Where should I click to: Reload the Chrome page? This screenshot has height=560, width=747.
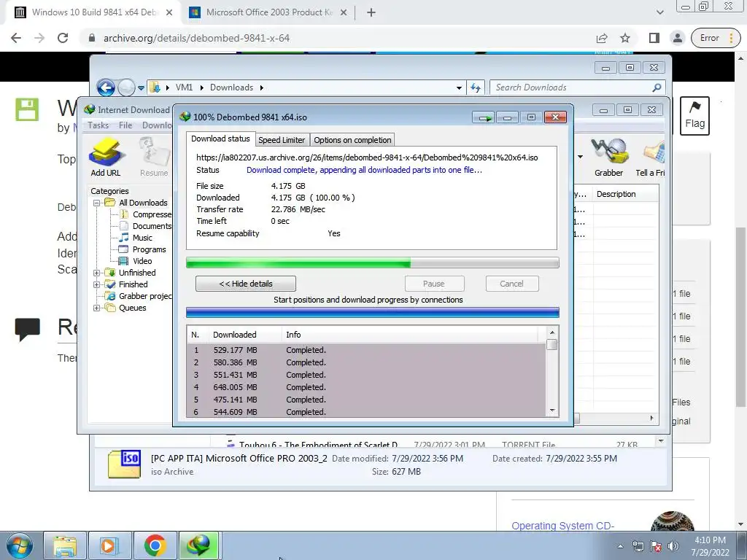[x=63, y=38]
